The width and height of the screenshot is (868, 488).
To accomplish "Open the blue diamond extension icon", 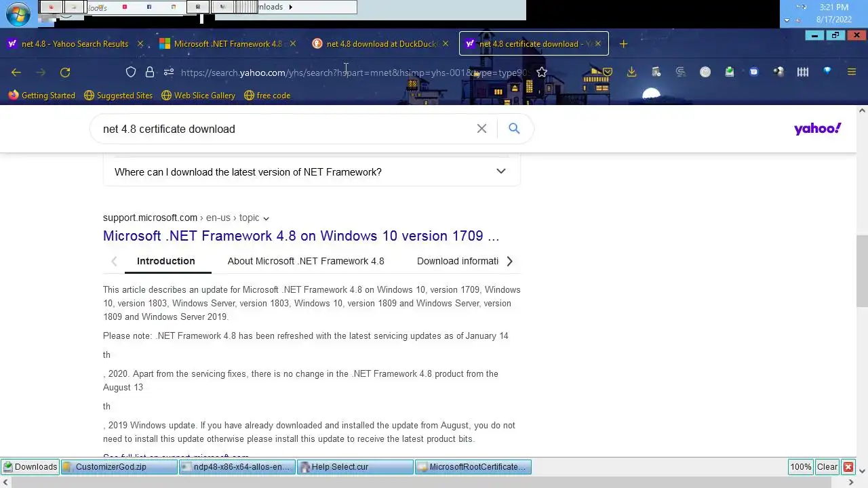I will 827,71.
